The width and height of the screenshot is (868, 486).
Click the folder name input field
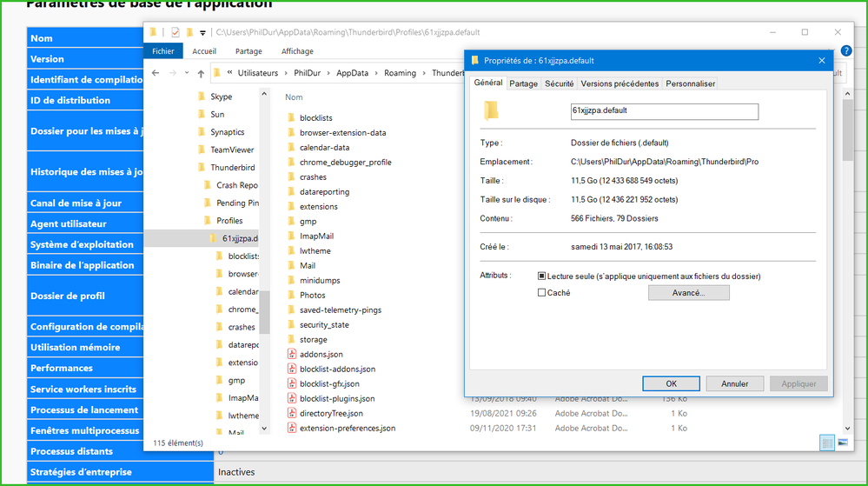pos(665,111)
